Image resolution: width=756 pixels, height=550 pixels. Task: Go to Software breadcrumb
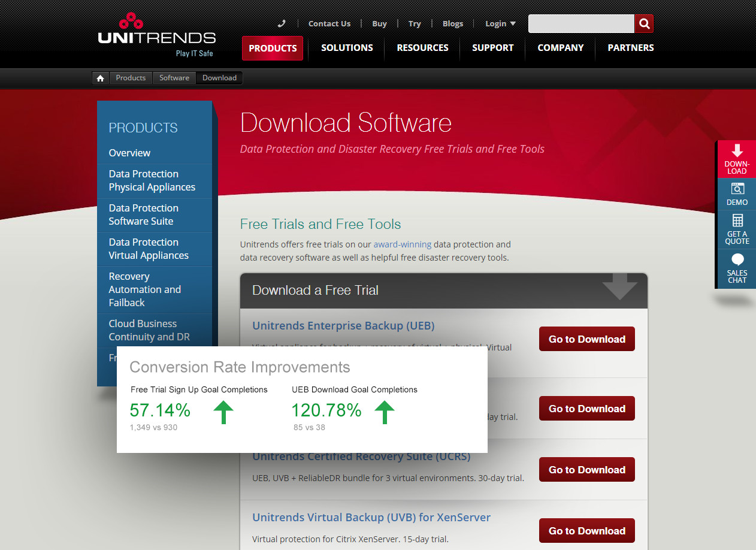[x=174, y=78]
